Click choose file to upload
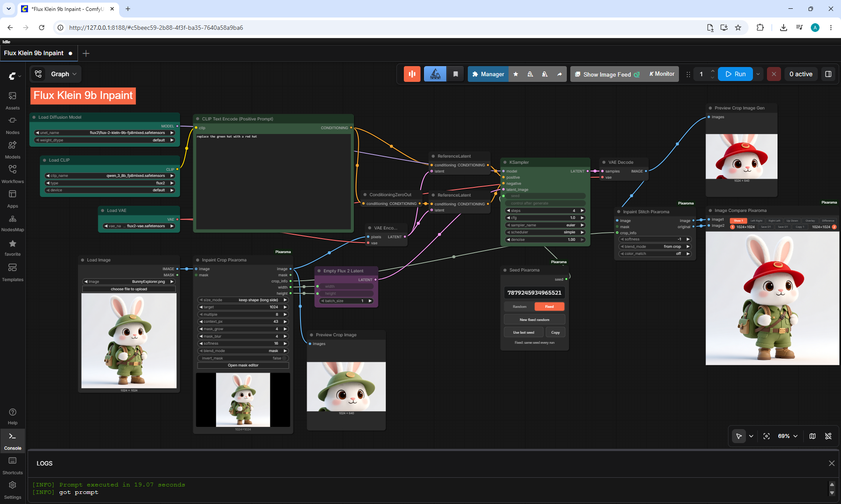This screenshot has width=841, height=504. coord(129,289)
